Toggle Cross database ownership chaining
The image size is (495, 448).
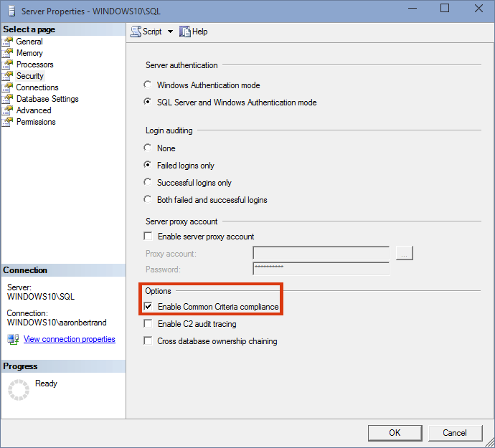(x=148, y=340)
